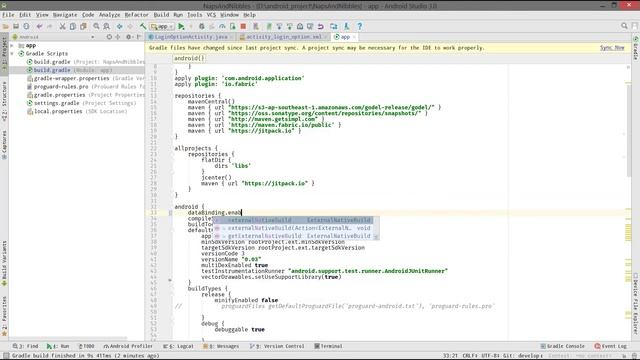Open the Terminal tool window
The image size is (640, 360).
[329, 346]
